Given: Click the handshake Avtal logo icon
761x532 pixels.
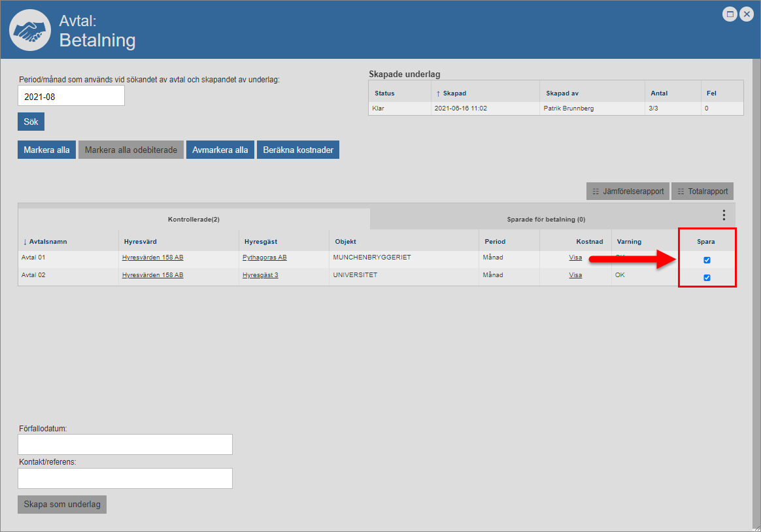Looking at the screenshot, I should point(30,31).
